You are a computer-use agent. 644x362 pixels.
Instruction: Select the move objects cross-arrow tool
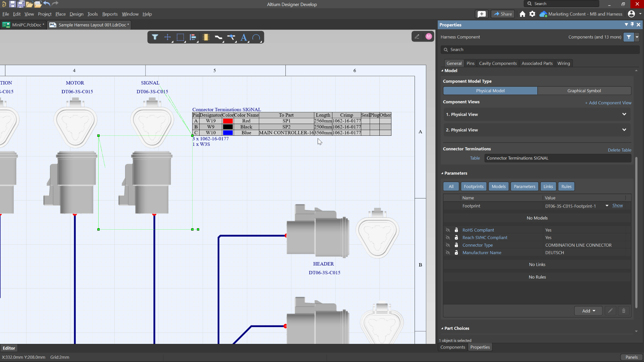coord(167,37)
